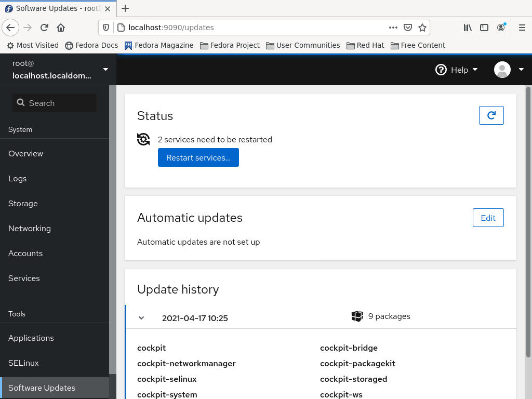532x399 pixels.
Task: Click the address bar URL localhost:9090/updates
Action: 171,28
